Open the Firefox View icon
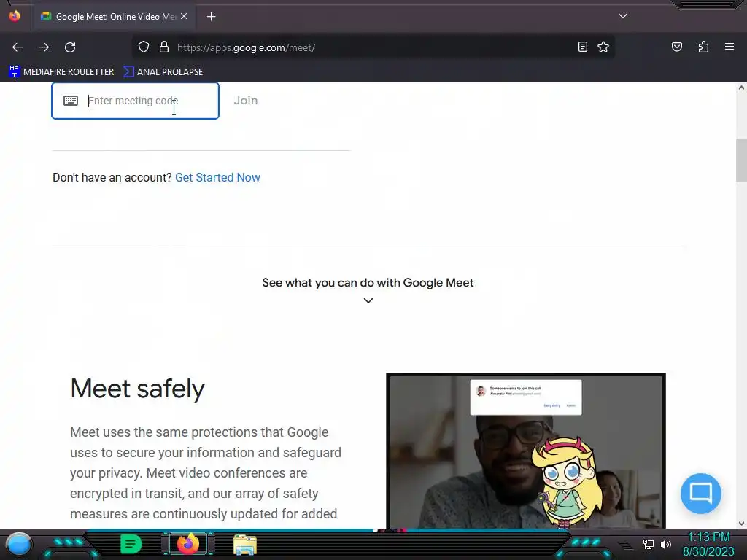This screenshot has width=747, height=560. (15, 16)
